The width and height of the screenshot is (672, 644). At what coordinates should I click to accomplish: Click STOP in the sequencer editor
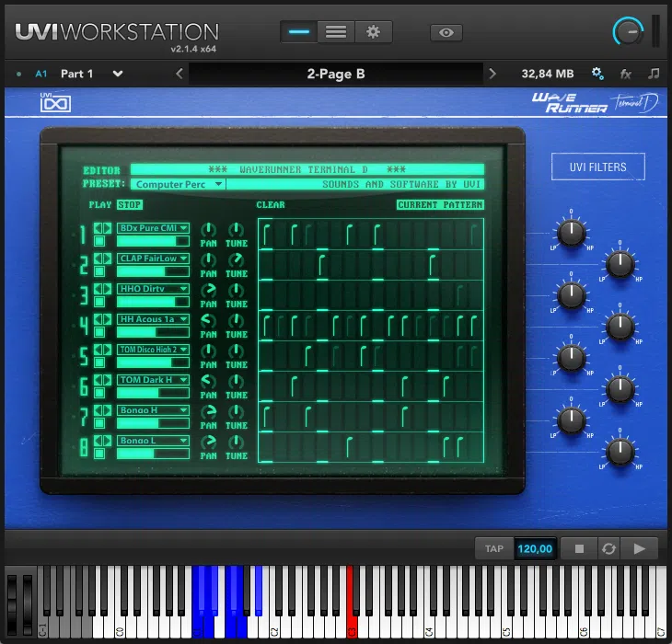click(130, 205)
